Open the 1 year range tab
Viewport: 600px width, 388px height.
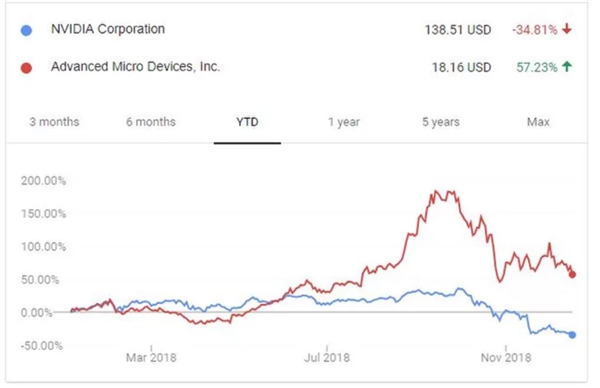click(344, 122)
